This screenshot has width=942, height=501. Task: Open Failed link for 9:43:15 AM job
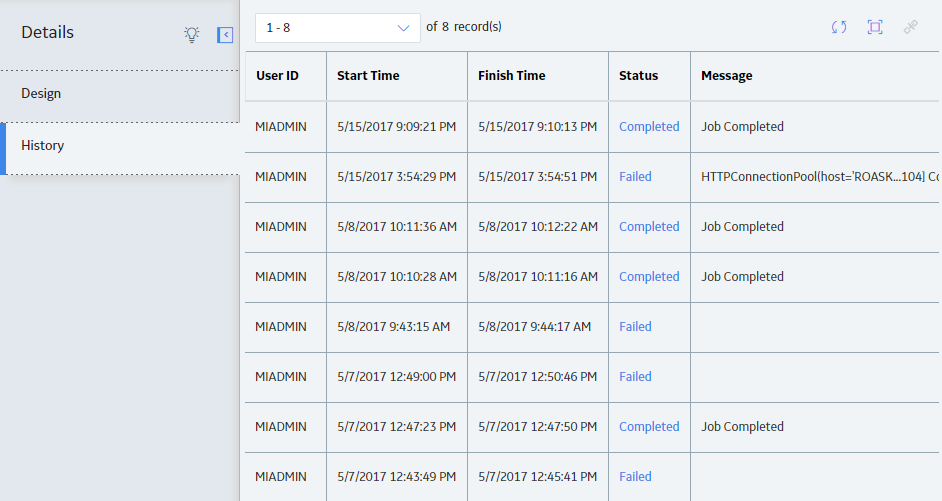[635, 326]
